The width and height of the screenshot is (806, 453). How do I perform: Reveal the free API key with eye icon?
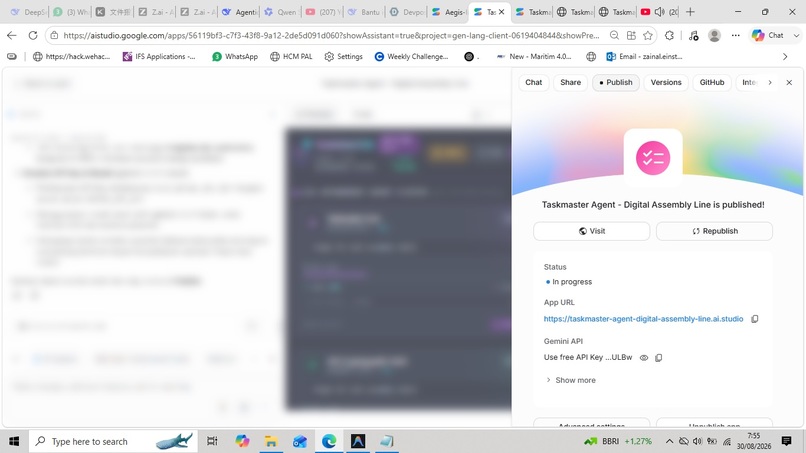pyautogui.click(x=644, y=357)
